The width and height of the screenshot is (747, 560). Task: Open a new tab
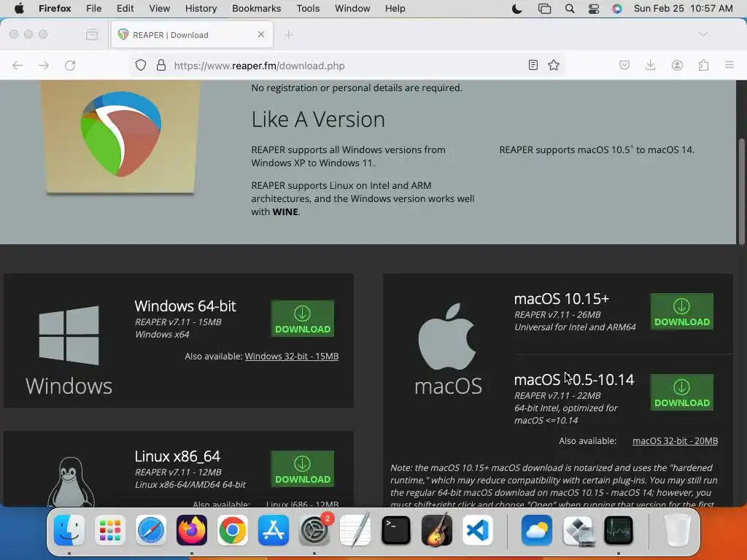point(289,35)
